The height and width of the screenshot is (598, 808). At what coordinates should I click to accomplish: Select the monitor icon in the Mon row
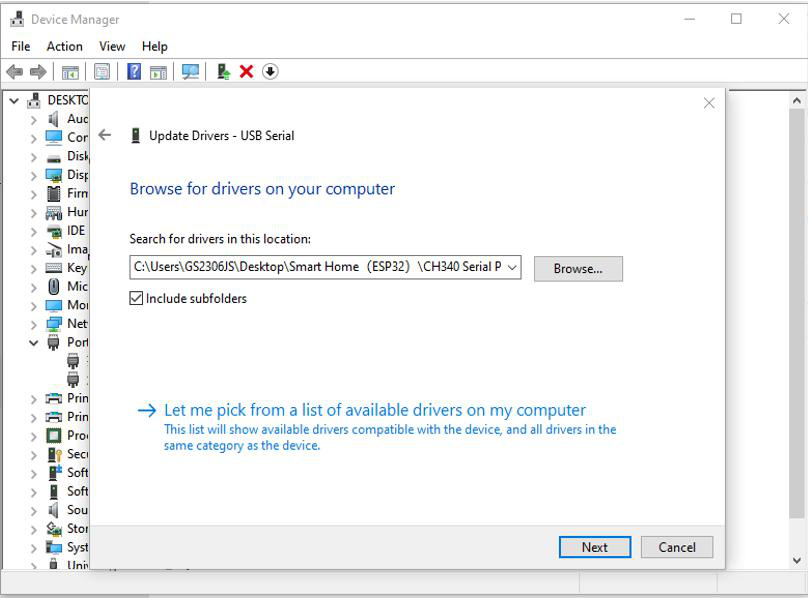(54, 305)
